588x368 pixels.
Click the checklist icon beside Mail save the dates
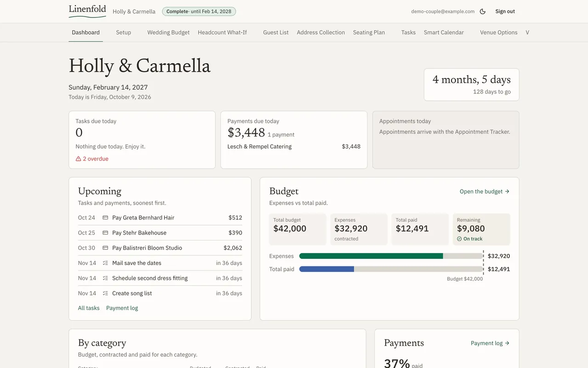105,263
